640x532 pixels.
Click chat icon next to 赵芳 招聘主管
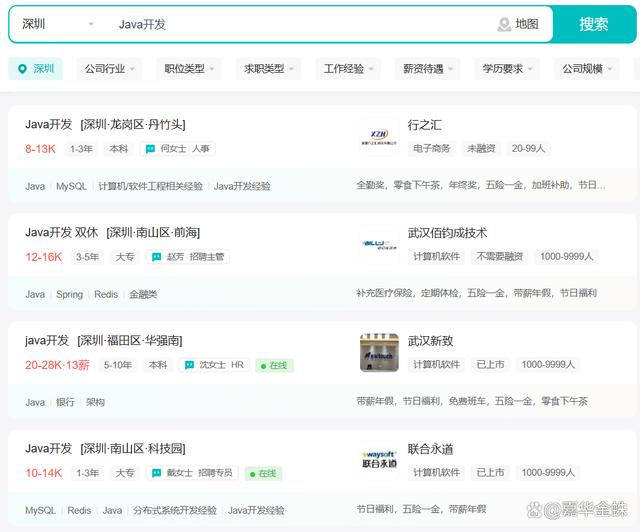156,257
